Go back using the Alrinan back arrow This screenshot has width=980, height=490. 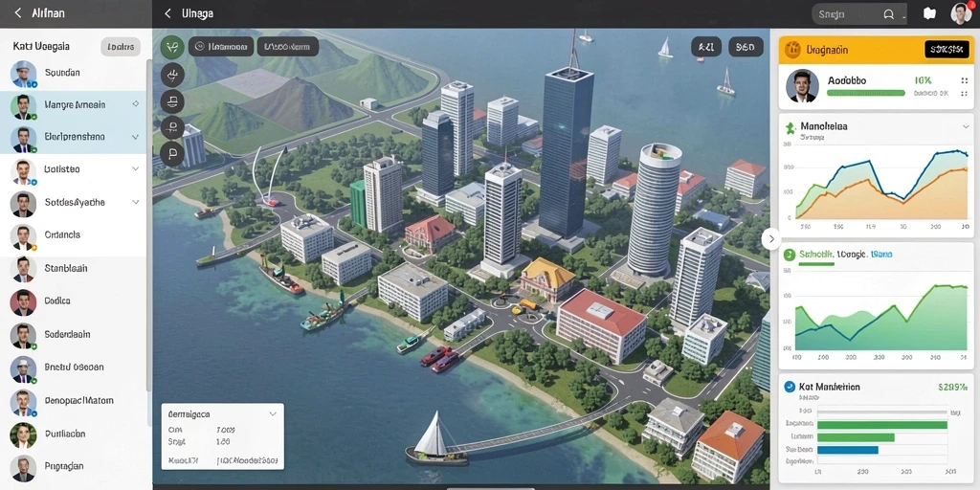18,13
